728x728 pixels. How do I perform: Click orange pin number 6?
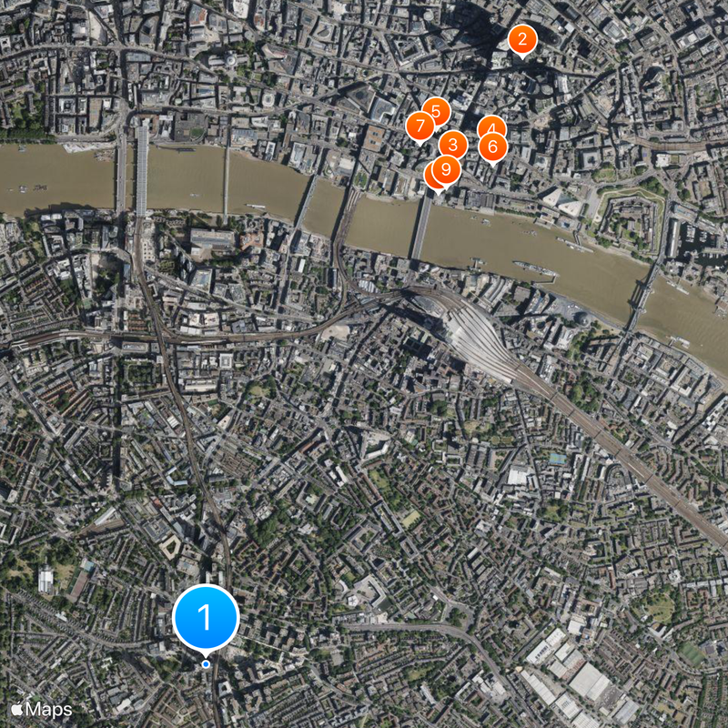[493, 147]
